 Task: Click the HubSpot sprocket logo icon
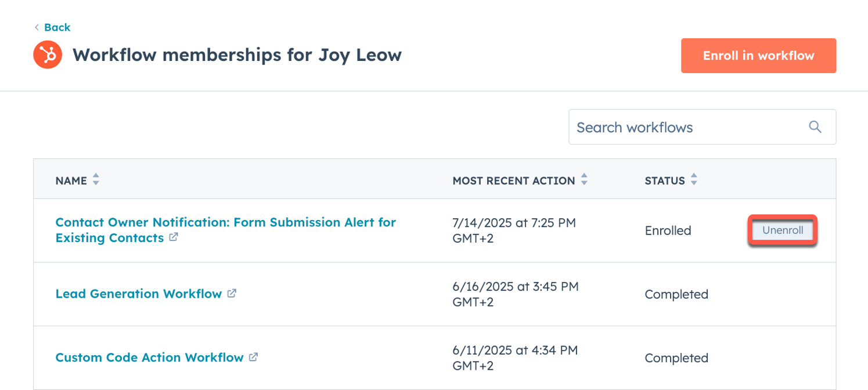[48, 55]
